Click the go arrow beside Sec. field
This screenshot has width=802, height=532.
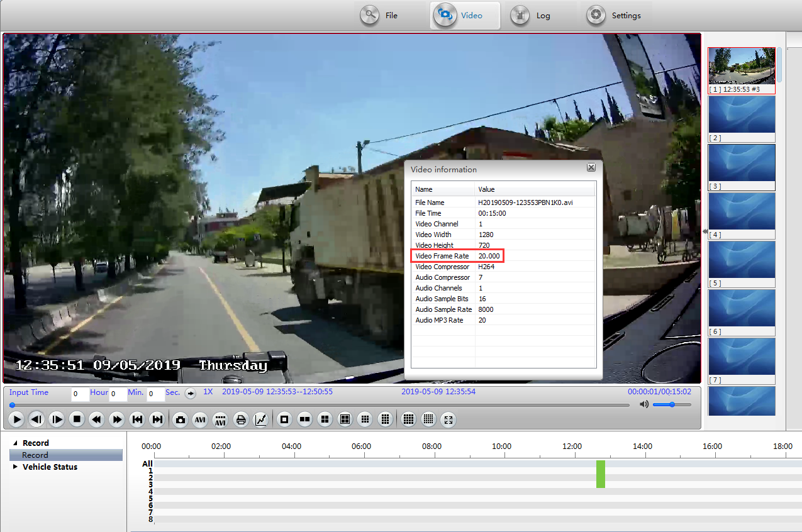coord(190,393)
